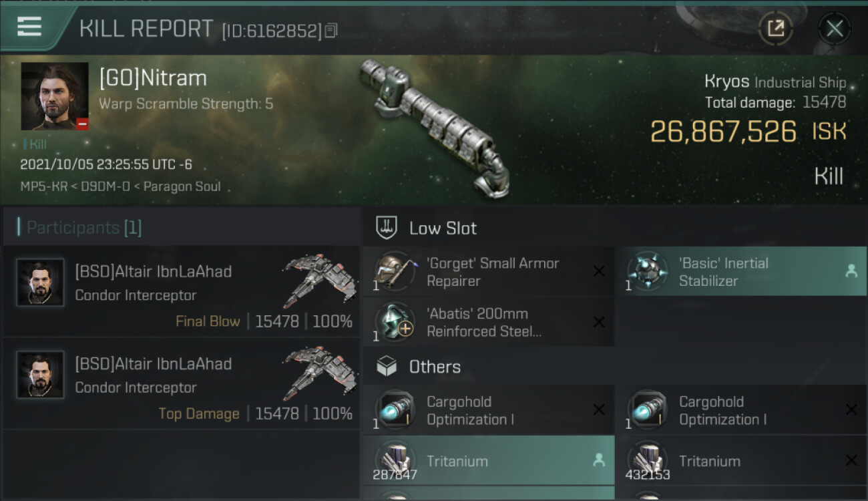Select the 'Basic' Inertial Stabilizer item
868x501 pixels.
[741, 271]
